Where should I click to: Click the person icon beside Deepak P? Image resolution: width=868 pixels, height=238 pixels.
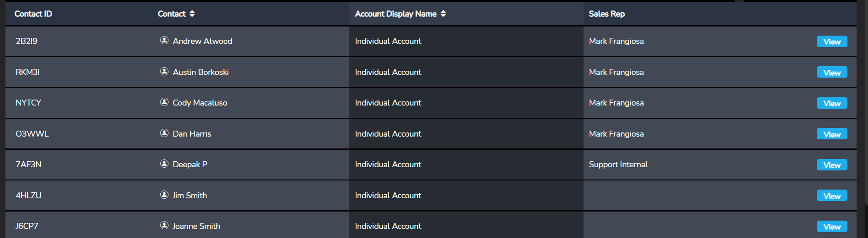click(164, 164)
